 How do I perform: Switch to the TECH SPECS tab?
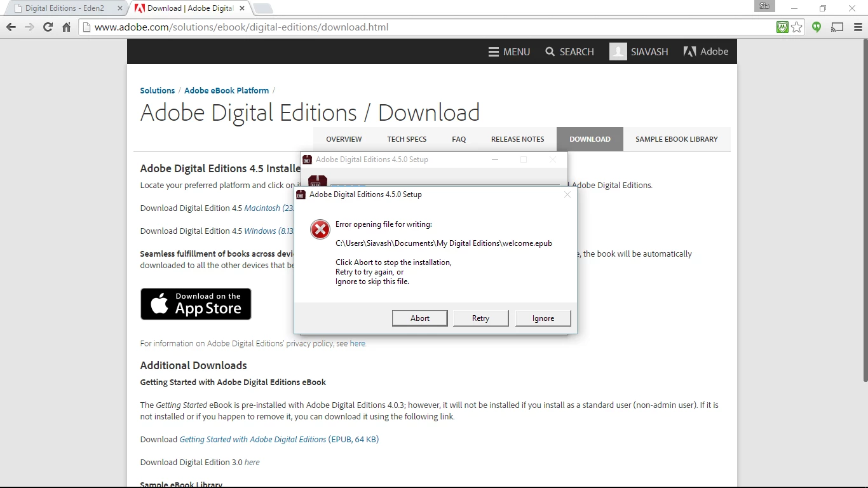(x=407, y=139)
